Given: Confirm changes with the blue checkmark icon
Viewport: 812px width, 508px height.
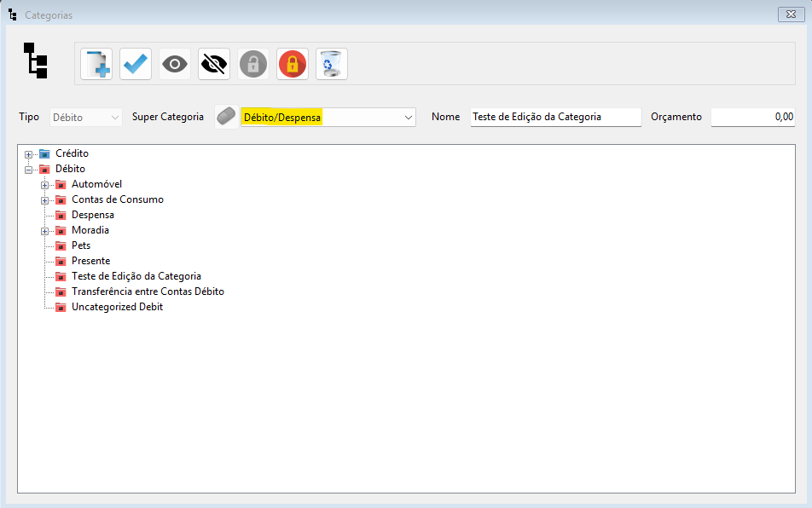Looking at the screenshot, I should point(136,64).
